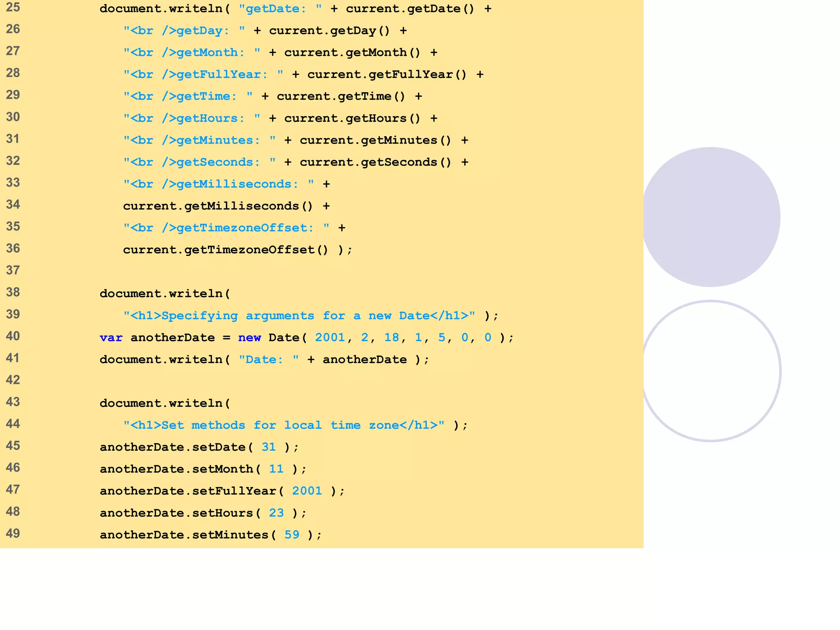Click the number 2001 in the Date constructor
The height and width of the screenshot is (630, 840).
point(330,338)
